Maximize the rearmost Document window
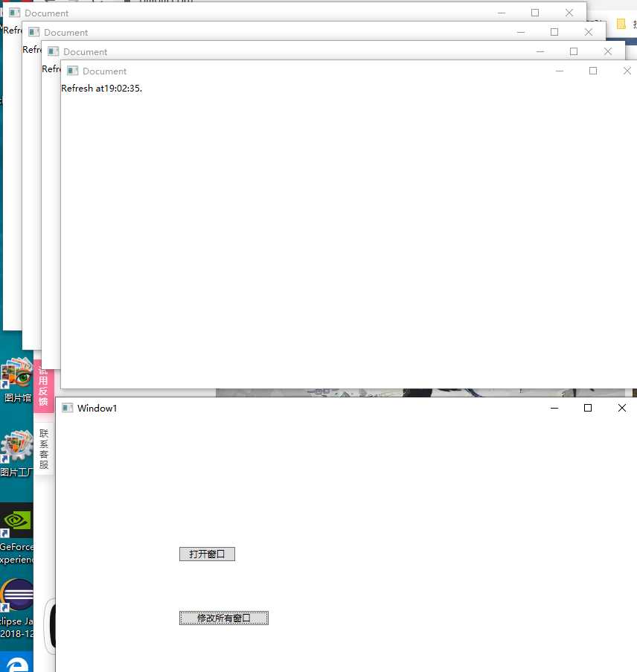The width and height of the screenshot is (637, 672). 535,13
